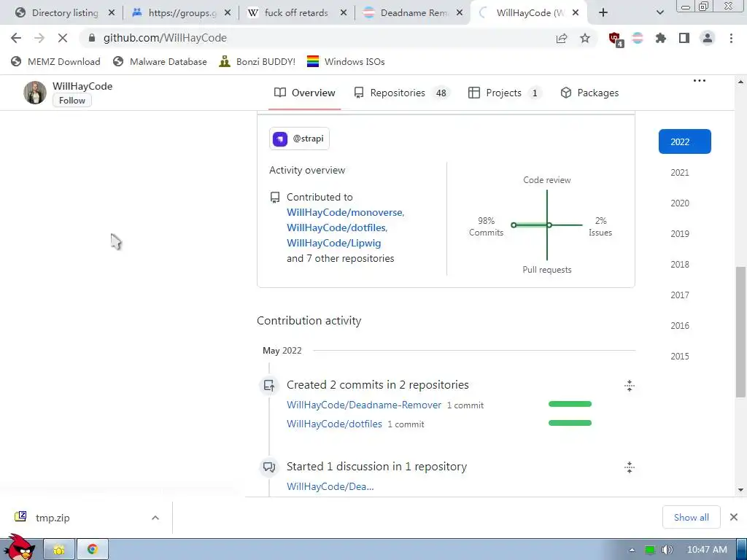
Task: Select the 2016 year filter
Action: coord(680,325)
